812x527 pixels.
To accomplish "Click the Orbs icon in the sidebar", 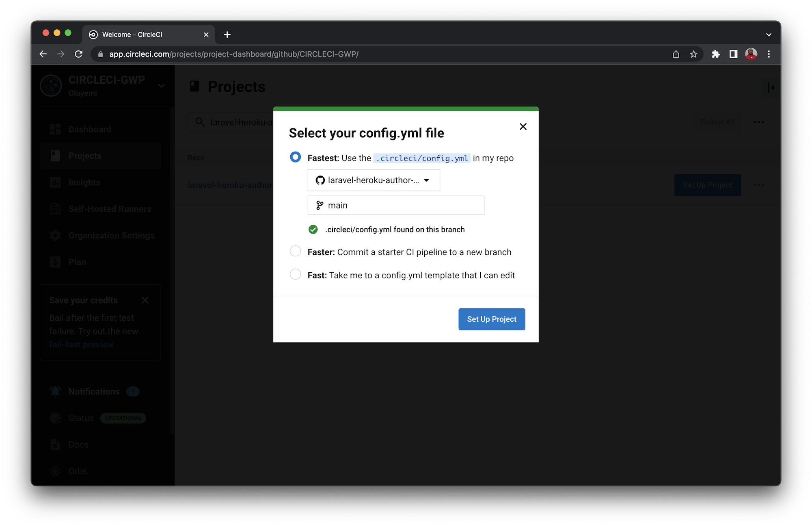I will point(55,471).
